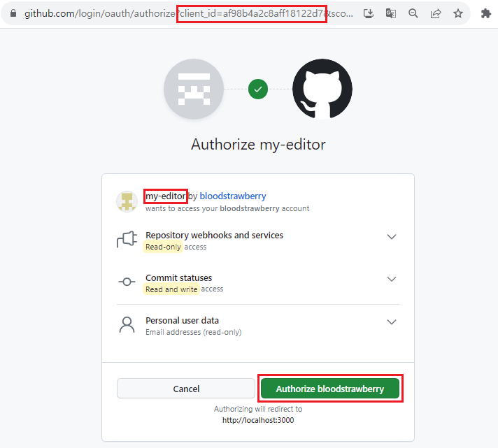498x448 pixels.
Task: Click the Repository webhooks and services title
Action: click(215, 235)
